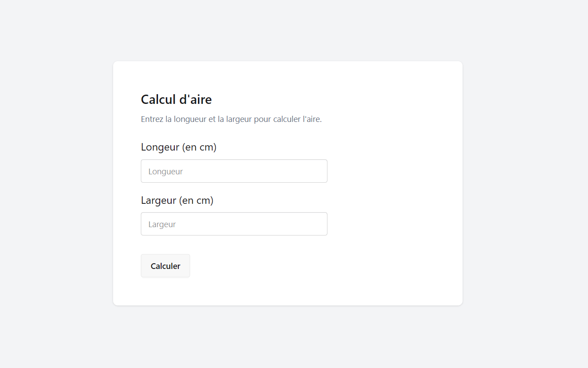Click "(en cm)" in the Largeur label

coord(196,200)
